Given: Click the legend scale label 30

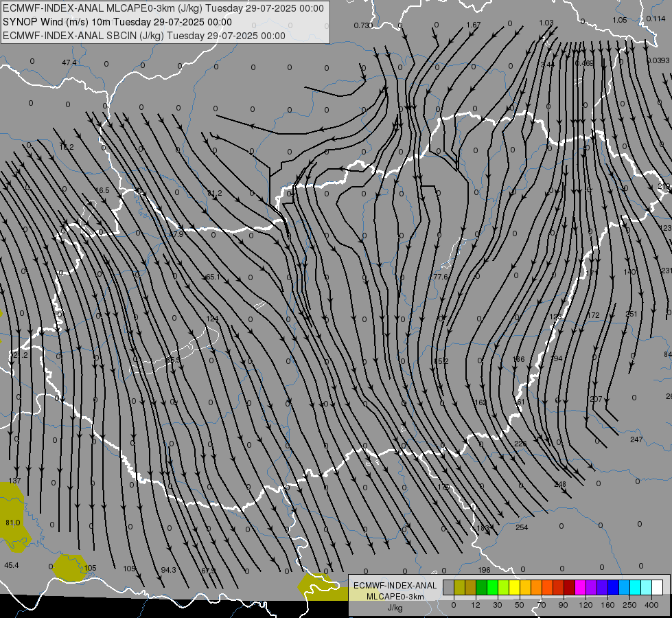Looking at the screenshot, I should click(497, 605).
